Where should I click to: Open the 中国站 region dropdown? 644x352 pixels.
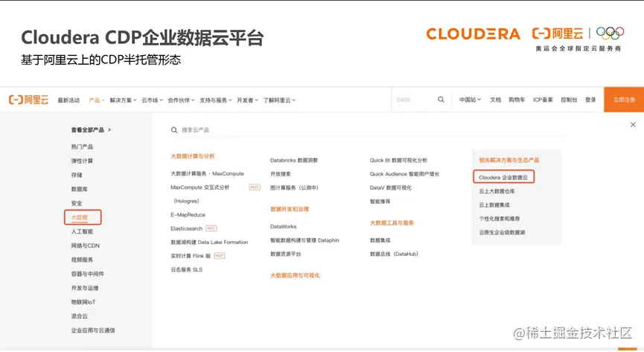470,100
